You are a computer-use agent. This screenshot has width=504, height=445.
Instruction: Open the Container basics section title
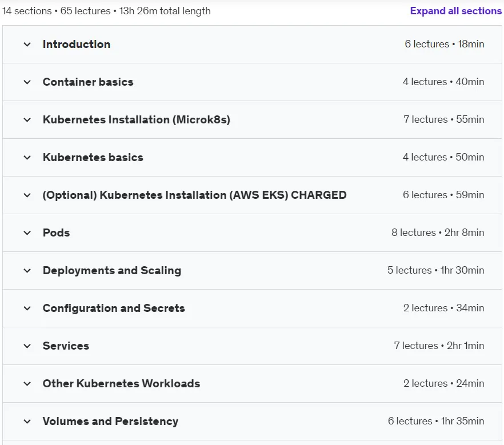tap(88, 82)
